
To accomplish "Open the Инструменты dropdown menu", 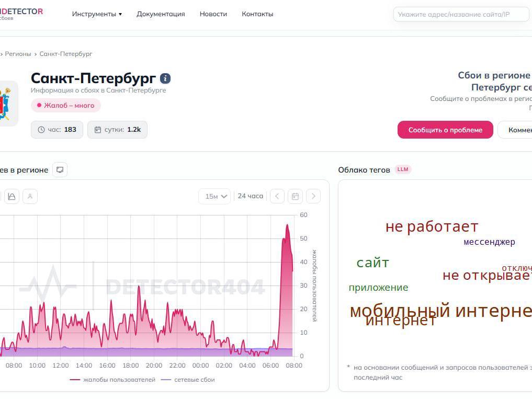I will (97, 14).
